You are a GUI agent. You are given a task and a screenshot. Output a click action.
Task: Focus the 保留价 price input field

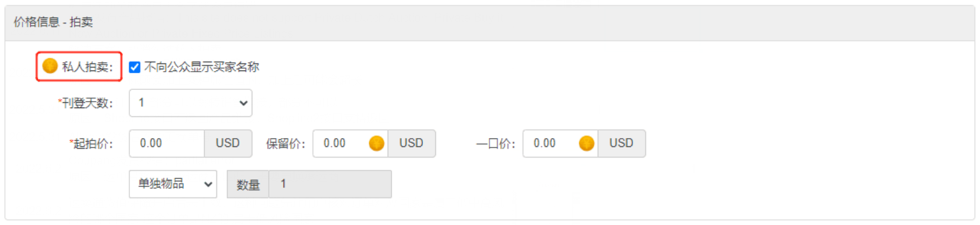coord(350,143)
